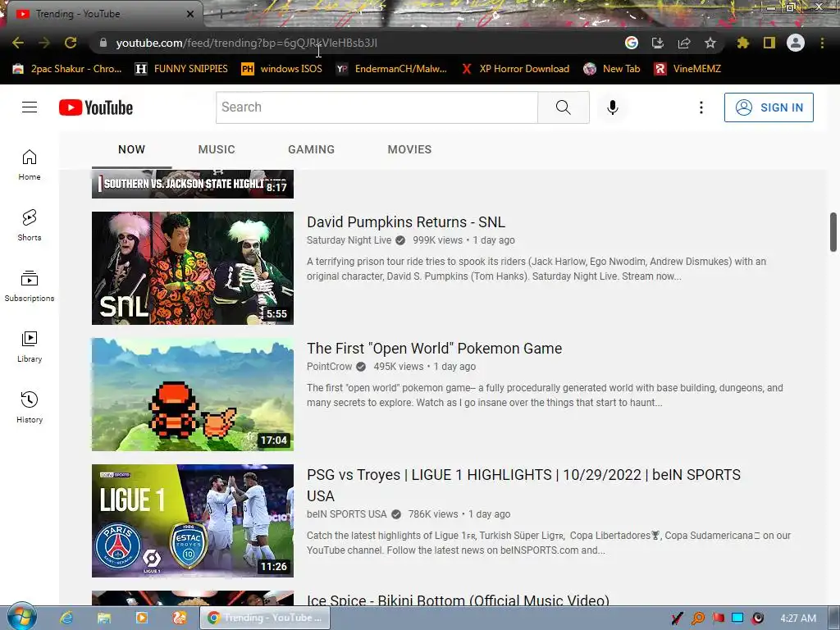Open the EndermanCH/Malw... bookmark
The height and width of the screenshot is (630, 840).
(x=391, y=69)
